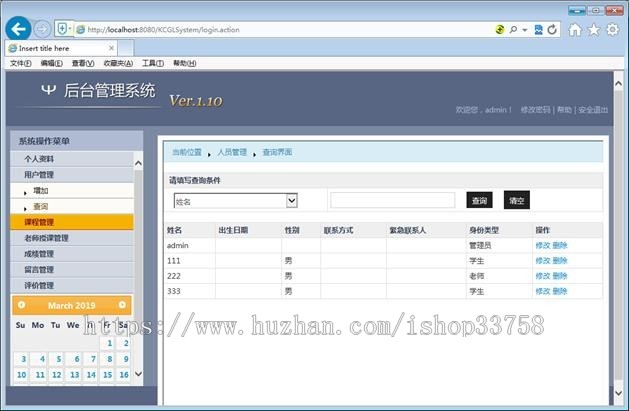Click the browser home icon
The image size is (629, 411).
575,29
